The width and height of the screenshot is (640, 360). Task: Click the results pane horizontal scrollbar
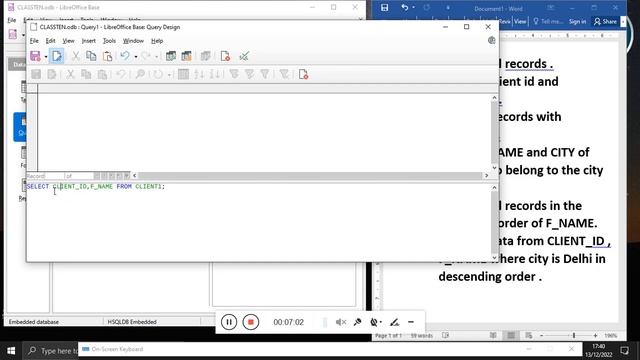coord(310,176)
